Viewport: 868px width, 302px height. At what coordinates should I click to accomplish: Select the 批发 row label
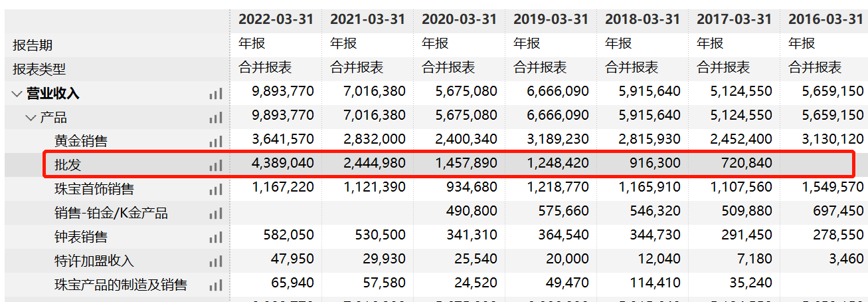(x=68, y=165)
